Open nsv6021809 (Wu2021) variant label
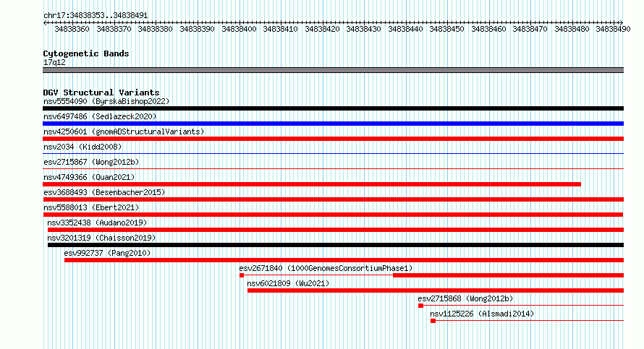 pyautogui.click(x=288, y=283)
